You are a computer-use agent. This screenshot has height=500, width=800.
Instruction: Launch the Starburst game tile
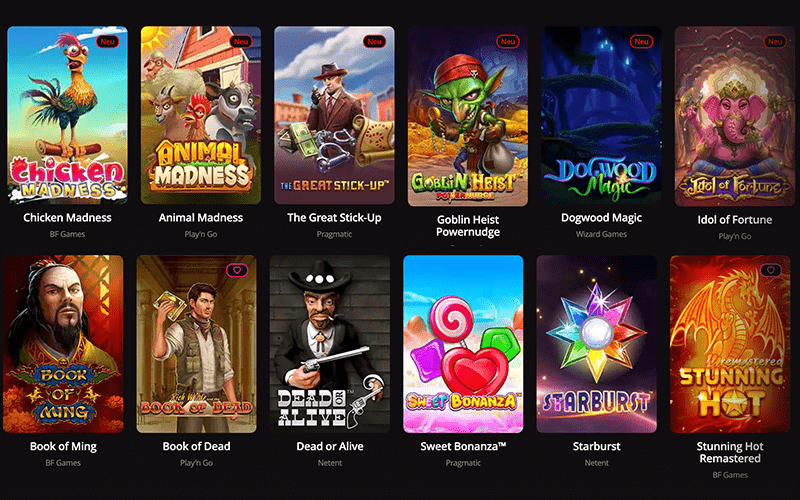[x=596, y=344]
